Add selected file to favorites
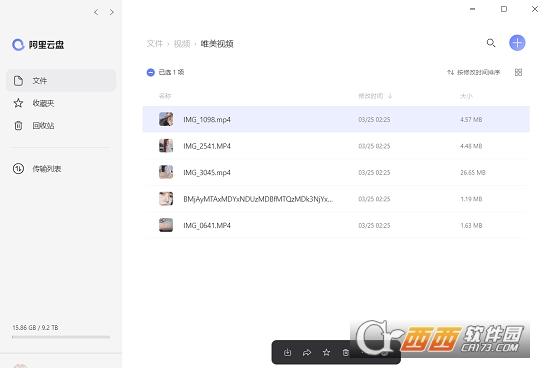This screenshot has width=550, height=368. [x=326, y=353]
